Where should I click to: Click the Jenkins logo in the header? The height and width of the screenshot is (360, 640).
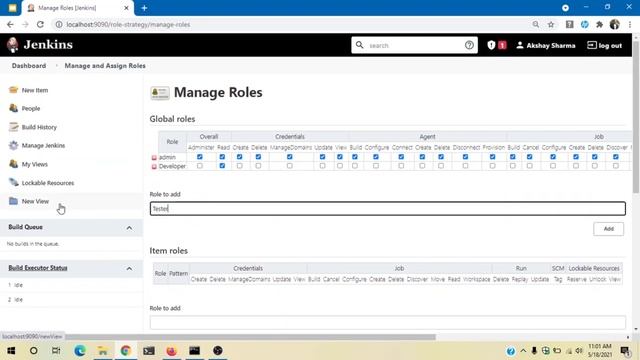(13, 45)
